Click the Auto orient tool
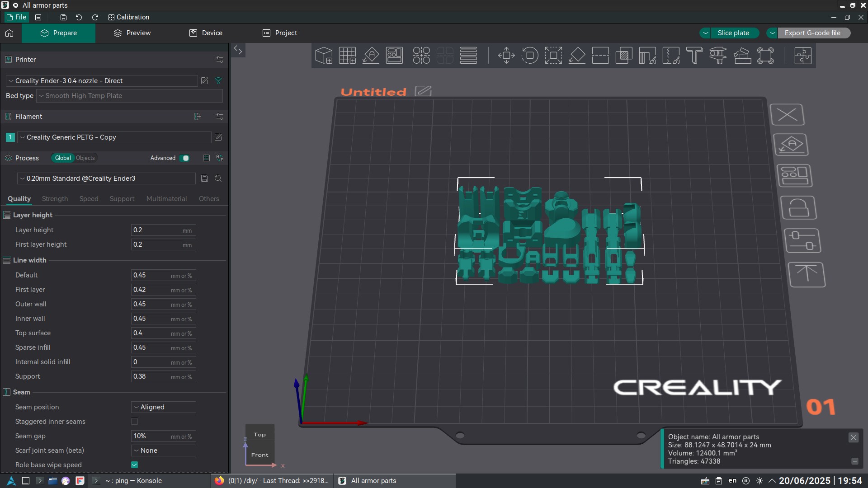868x488 pixels. pyautogui.click(x=371, y=56)
